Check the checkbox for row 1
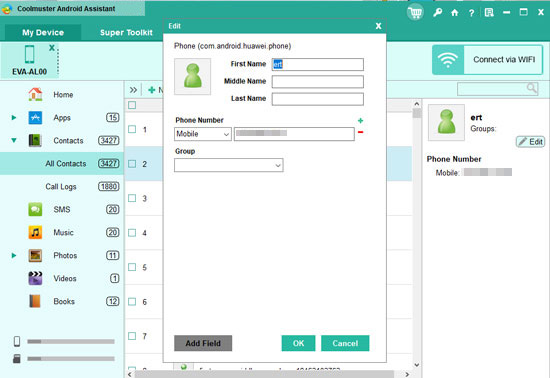This screenshot has width=550, height=378. [132, 129]
